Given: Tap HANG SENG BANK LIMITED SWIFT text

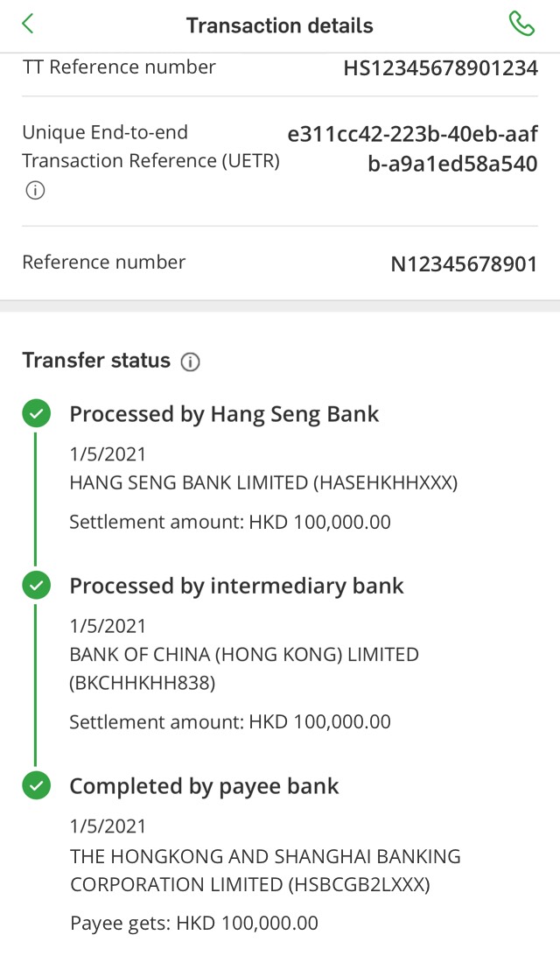Looking at the screenshot, I should point(263,482).
